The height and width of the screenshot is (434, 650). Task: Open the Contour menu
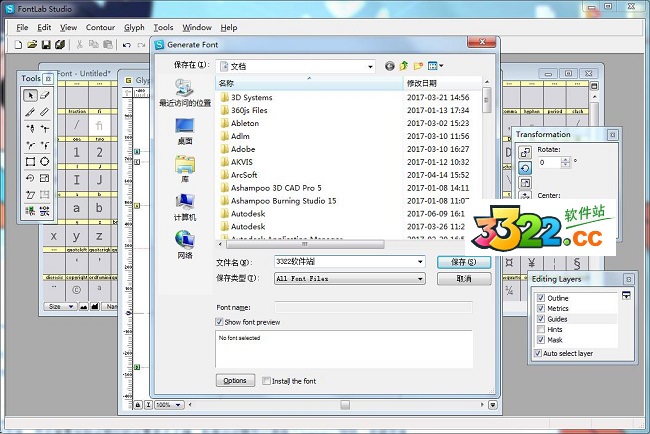pyautogui.click(x=100, y=27)
